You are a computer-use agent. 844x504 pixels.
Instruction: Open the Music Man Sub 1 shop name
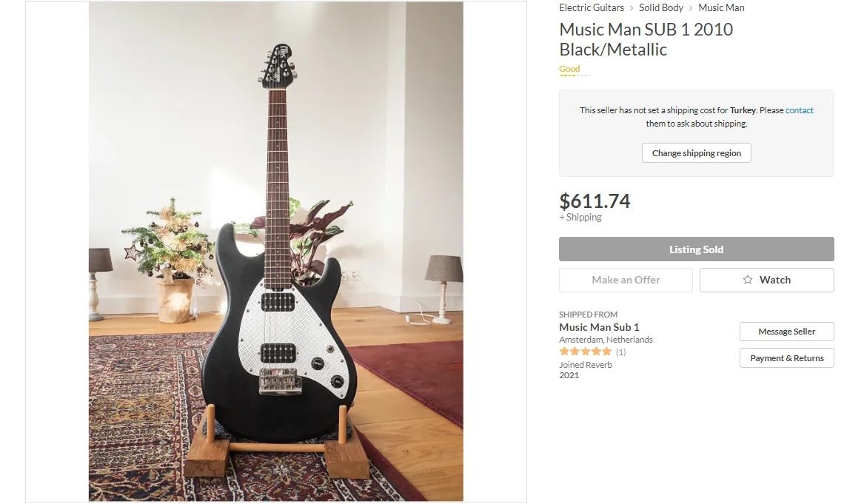pyautogui.click(x=599, y=327)
